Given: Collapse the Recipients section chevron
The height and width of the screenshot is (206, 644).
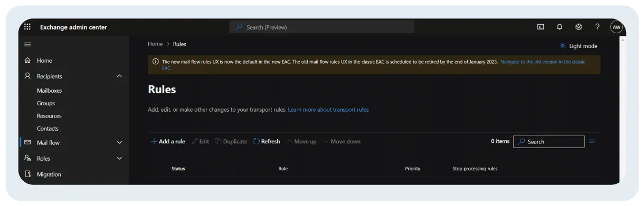Looking at the screenshot, I should point(119,76).
